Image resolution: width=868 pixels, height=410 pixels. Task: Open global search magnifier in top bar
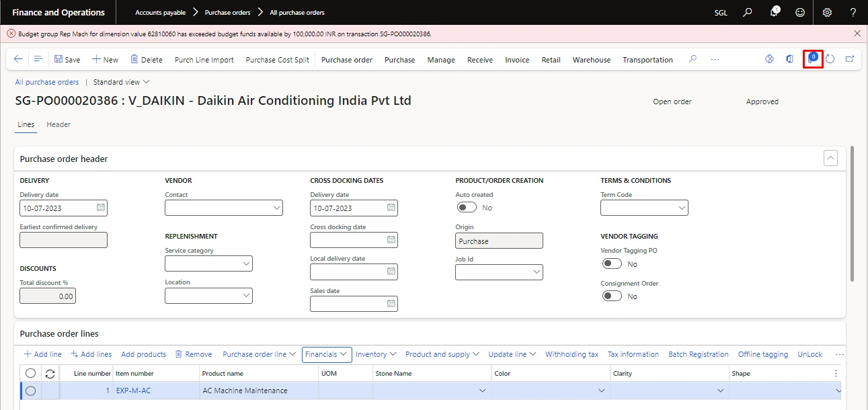(748, 12)
